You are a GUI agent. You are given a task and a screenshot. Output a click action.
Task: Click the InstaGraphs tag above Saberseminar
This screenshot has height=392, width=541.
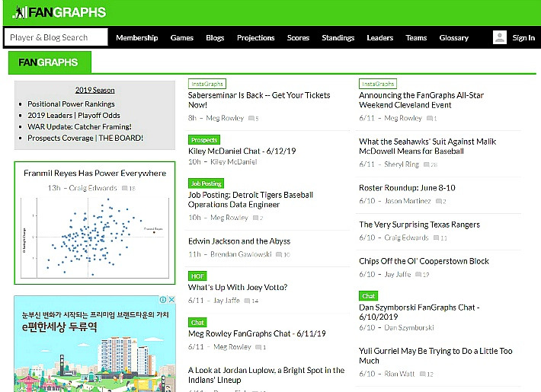[207, 84]
